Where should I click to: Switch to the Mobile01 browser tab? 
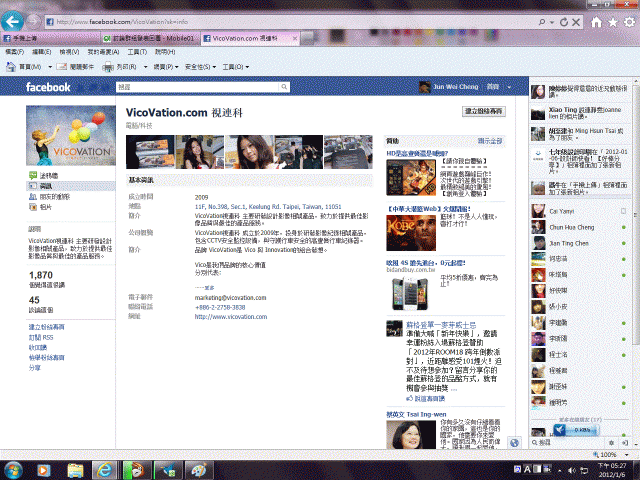pyautogui.click(x=149, y=38)
